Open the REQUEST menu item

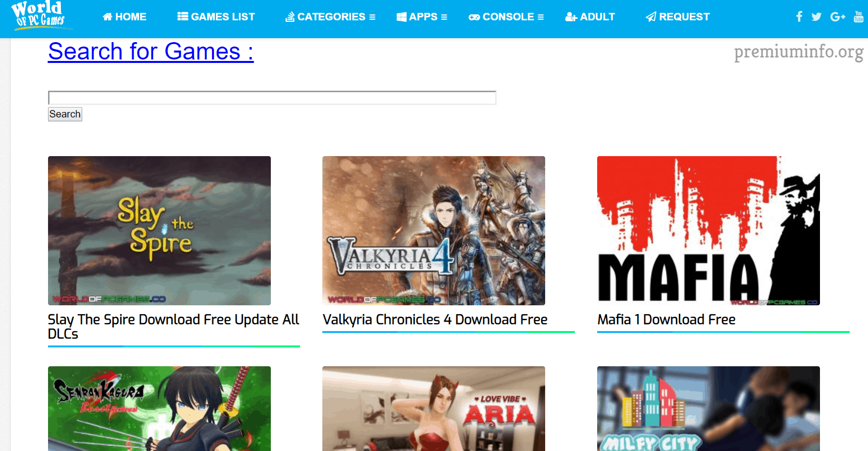coord(677,17)
